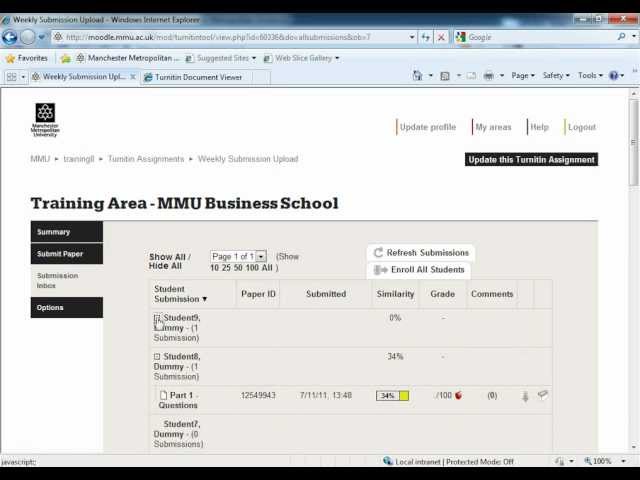Click the Paper ID column header
This screenshot has height=480, width=640.
tap(258, 294)
